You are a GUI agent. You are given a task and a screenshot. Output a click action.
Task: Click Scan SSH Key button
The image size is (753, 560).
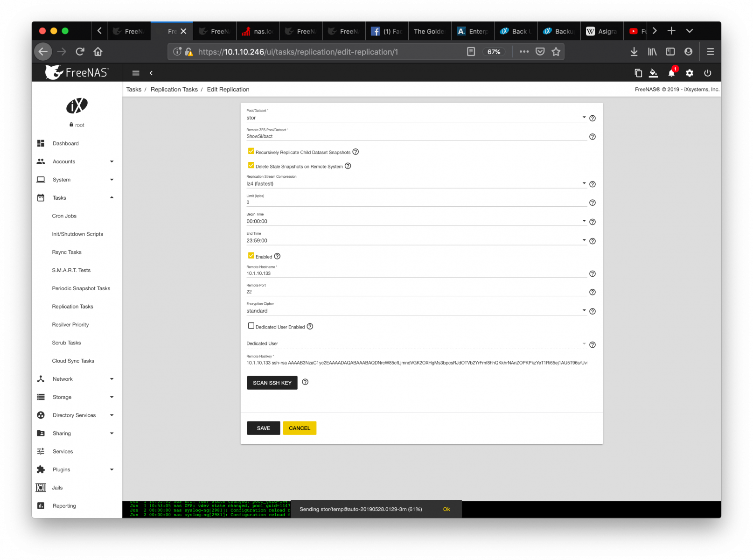(x=272, y=383)
